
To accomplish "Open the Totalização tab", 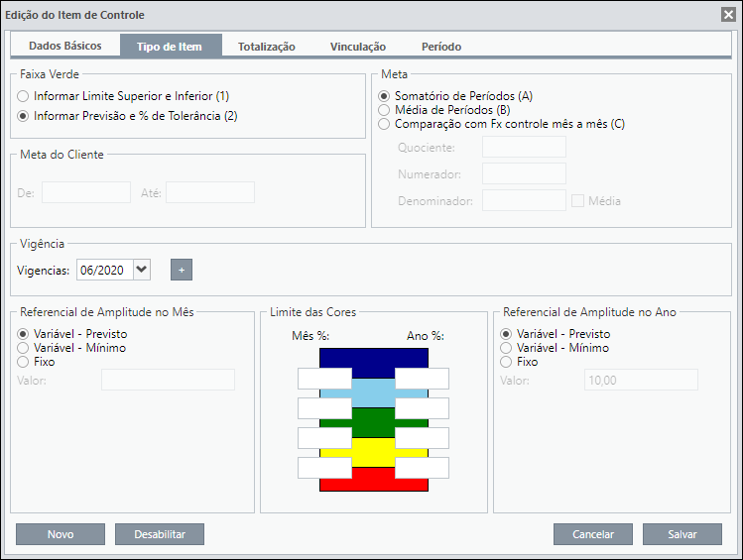I will pyautogui.click(x=267, y=47).
